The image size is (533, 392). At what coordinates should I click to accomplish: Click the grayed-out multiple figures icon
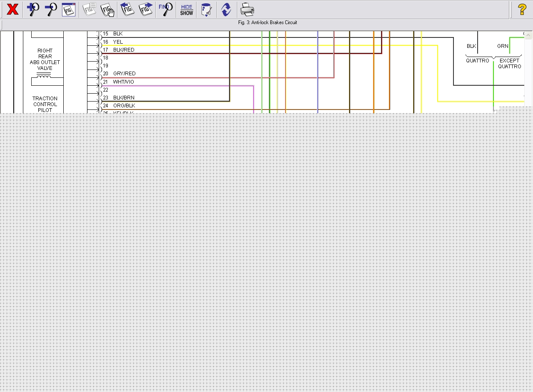(89, 9)
